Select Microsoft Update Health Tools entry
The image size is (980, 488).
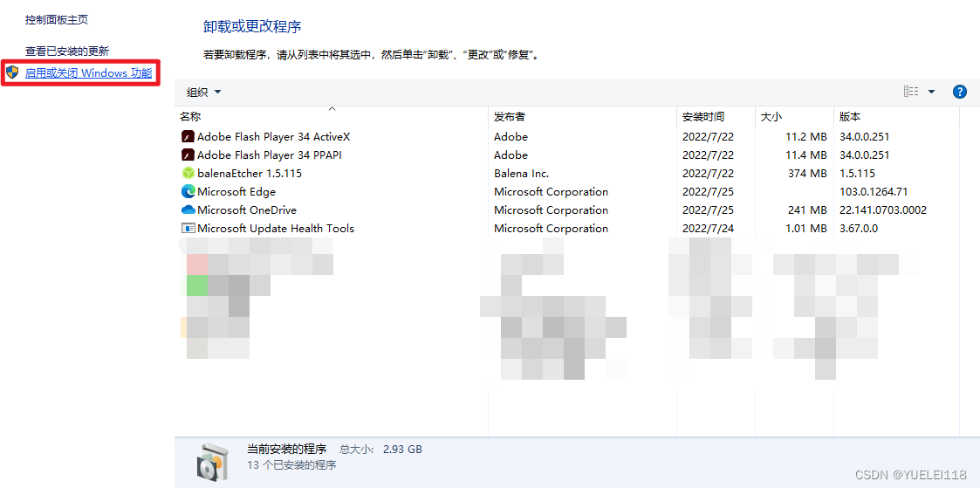(x=276, y=229)
